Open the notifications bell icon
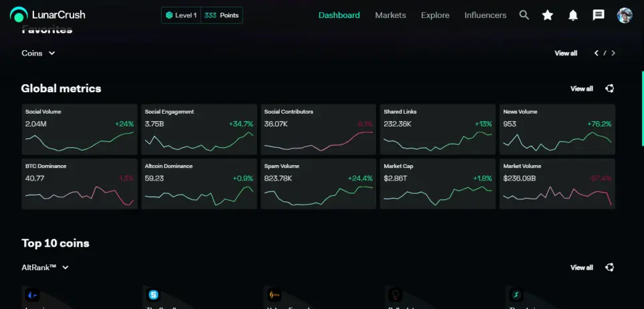 click(573, 15)
